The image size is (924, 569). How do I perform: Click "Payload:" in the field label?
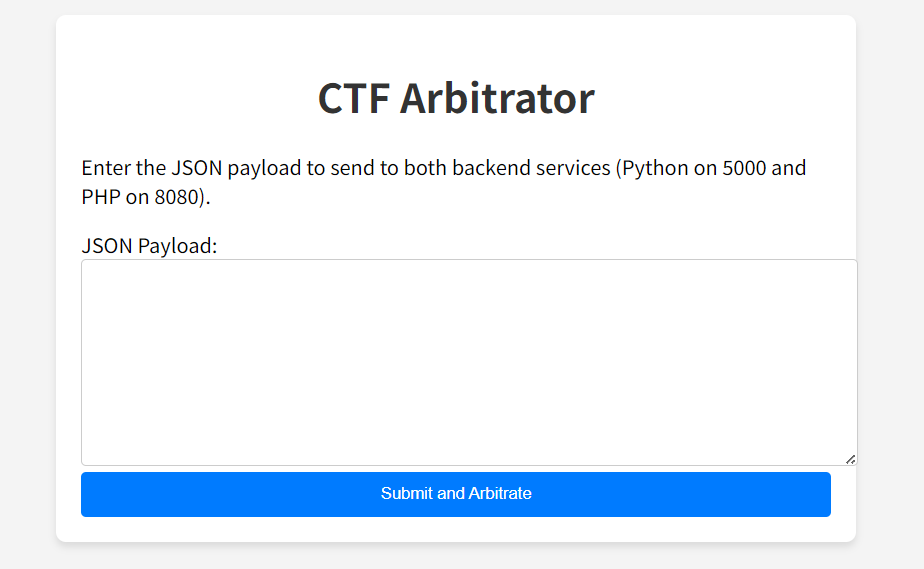pos(177,246)
